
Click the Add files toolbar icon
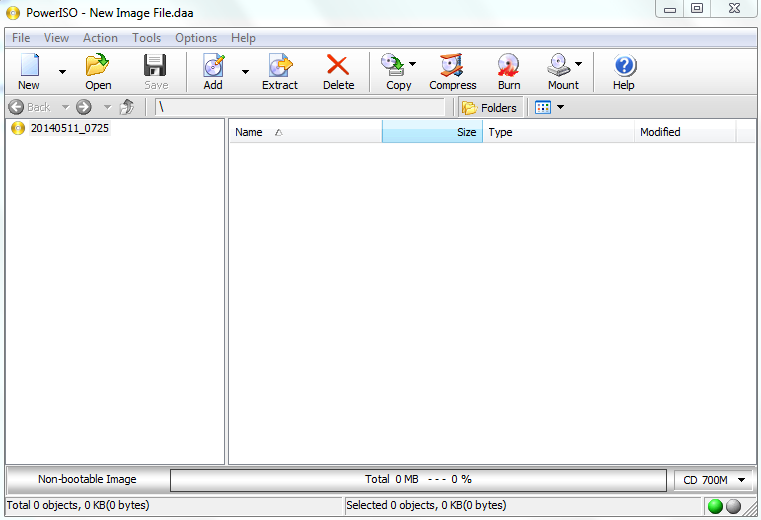pos(214,65)
